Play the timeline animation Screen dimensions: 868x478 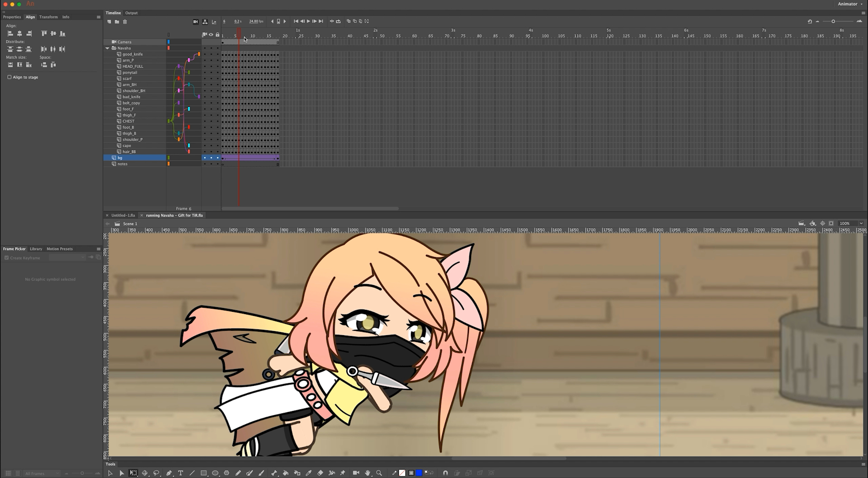coord(308,21)
